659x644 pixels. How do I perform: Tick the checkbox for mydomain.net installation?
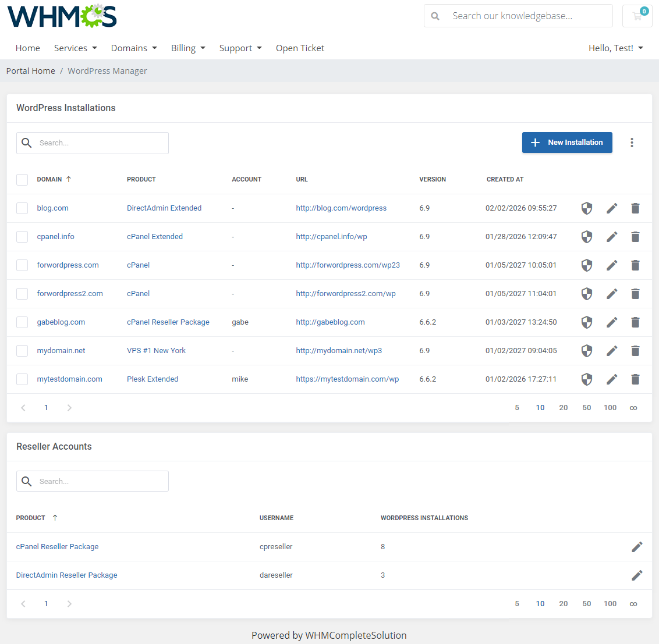tap(22, 350)
